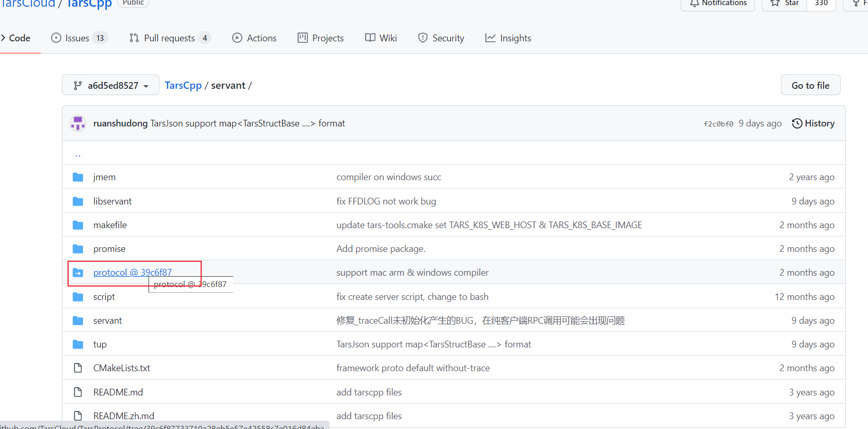Screen dimensions: 868x429
Task: Open the Projects tab
Action: pyautogui.click(x=321, y=38)
